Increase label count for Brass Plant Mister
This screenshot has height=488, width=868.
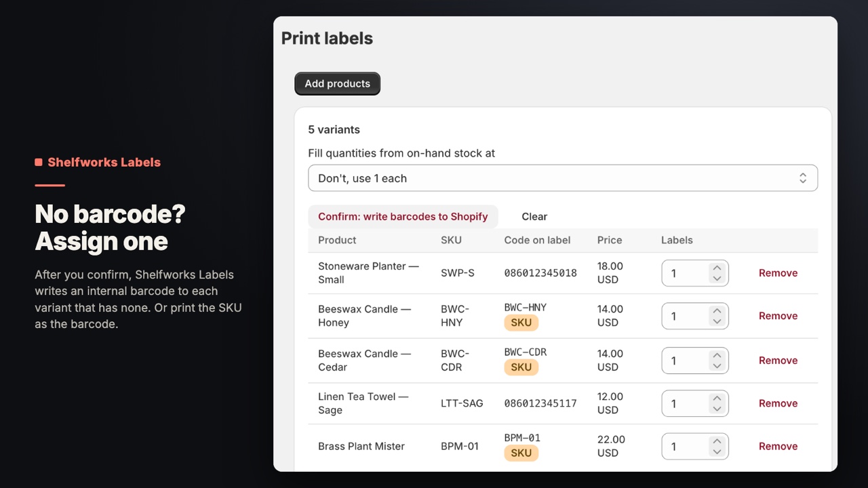pyautogui.click(x=717, y=441)
